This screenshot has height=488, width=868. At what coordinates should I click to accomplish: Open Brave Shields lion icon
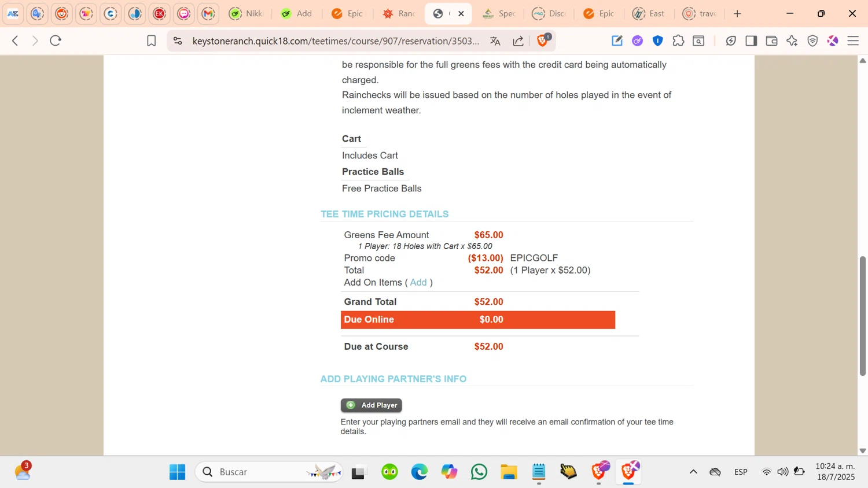pyautogui.click(x=543, y=40)
